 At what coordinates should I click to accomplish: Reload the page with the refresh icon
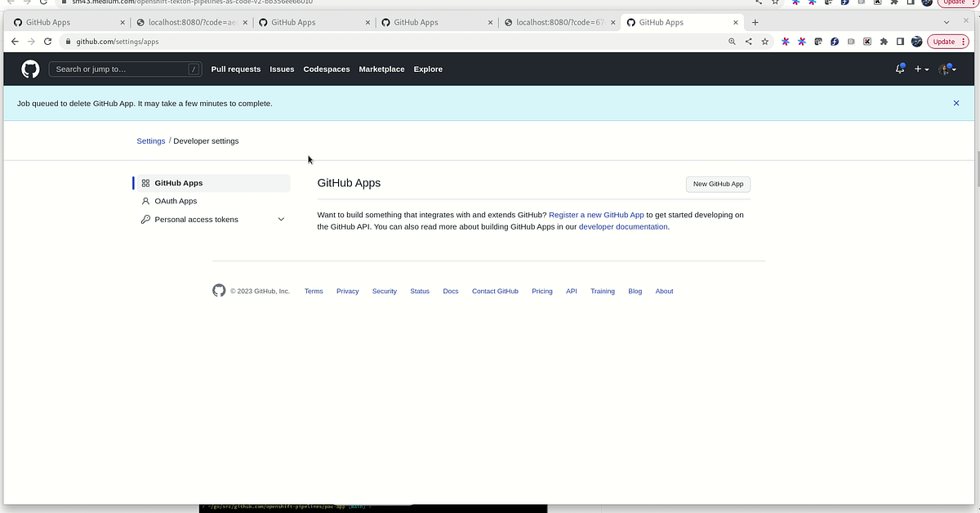click(x=47, y=41)
